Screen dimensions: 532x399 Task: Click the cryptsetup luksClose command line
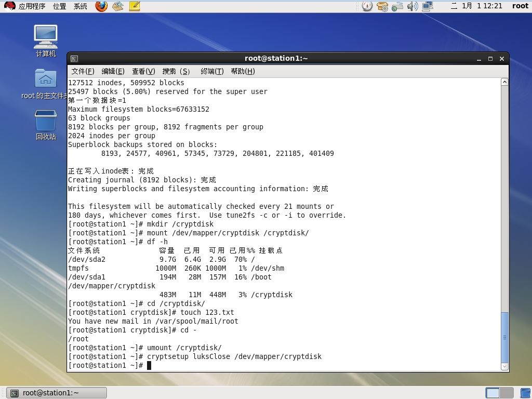[x=195, y=356]
